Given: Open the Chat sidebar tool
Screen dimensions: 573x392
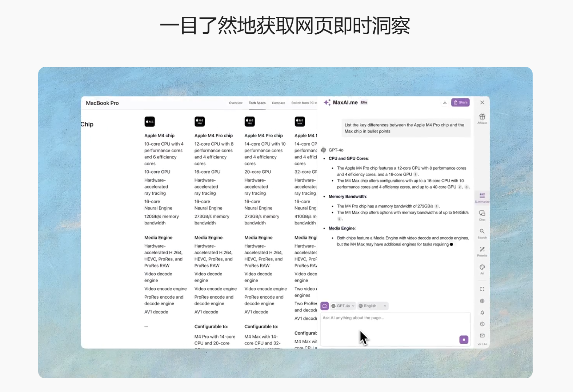Looking at the screenshot, I should (x=482, y=215).
